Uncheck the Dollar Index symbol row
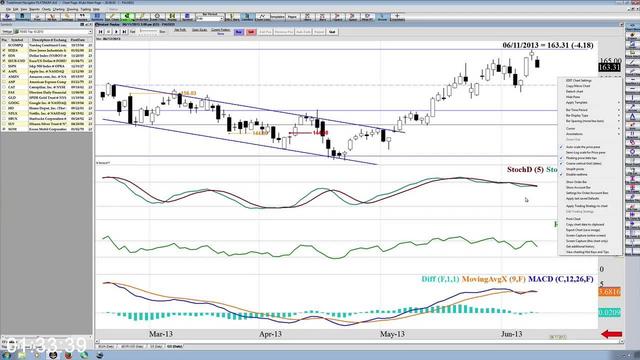This screenshot has height=360, width=640. [4, 56]
